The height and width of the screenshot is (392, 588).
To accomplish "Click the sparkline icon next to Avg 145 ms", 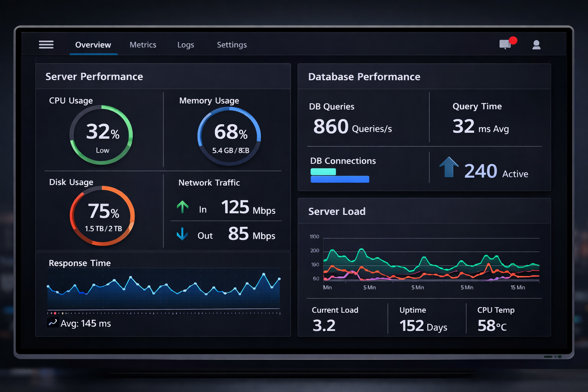I will point(52,323).
